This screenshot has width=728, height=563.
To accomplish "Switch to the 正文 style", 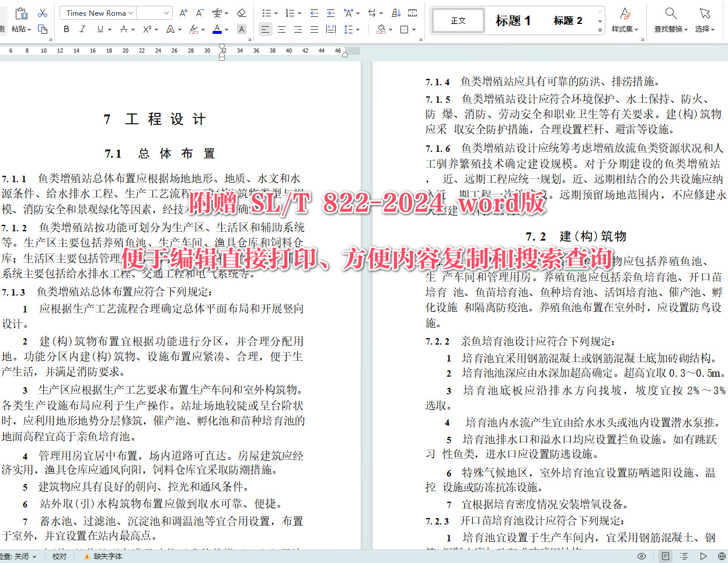I will 458,20.
